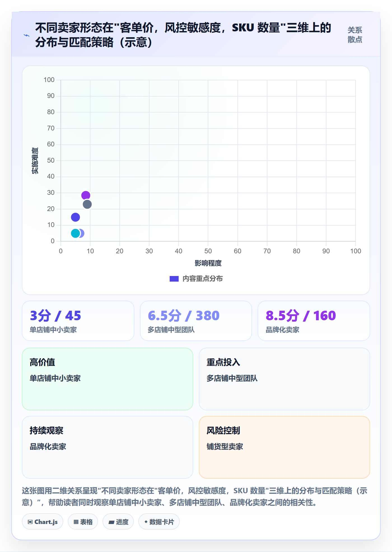Screen dimensions: 392x552
Task: Click the 实施难度 y-axis title
Action: pyautogui.click(x=35, y=161)
